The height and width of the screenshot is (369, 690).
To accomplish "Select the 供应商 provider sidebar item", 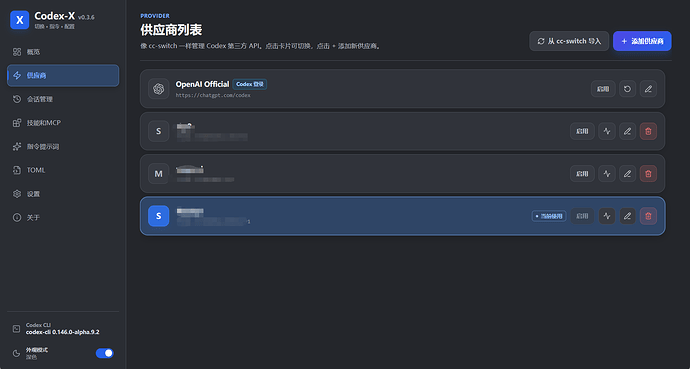I will click(63, 75).
